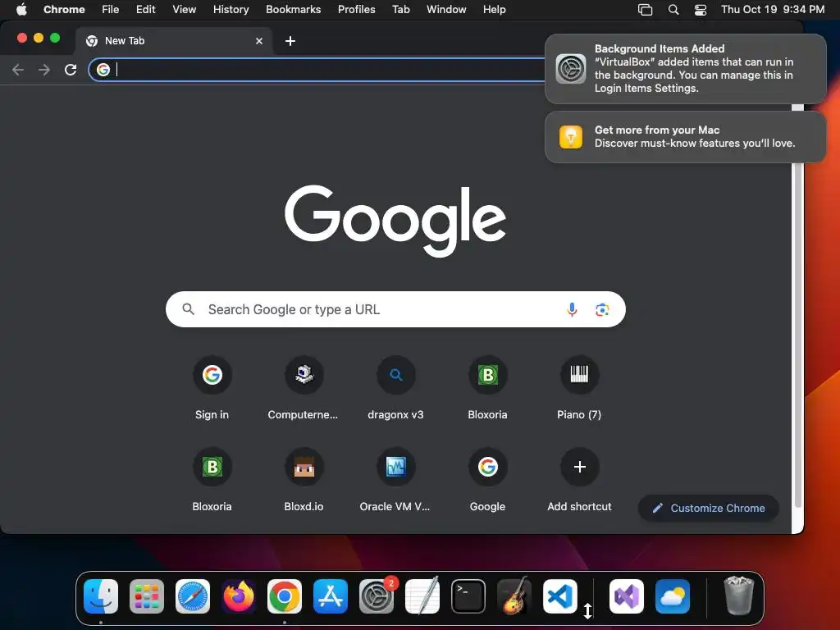Open the Chrome application menu
The height and width of the screenshot is (630, 840).
coord(64,10)
